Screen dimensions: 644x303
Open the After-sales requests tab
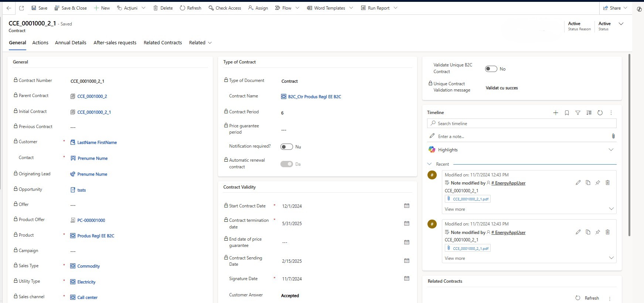(115, 43)
